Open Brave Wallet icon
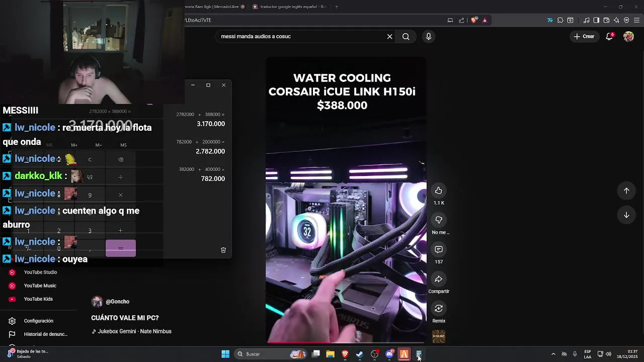 click(606, 20)
